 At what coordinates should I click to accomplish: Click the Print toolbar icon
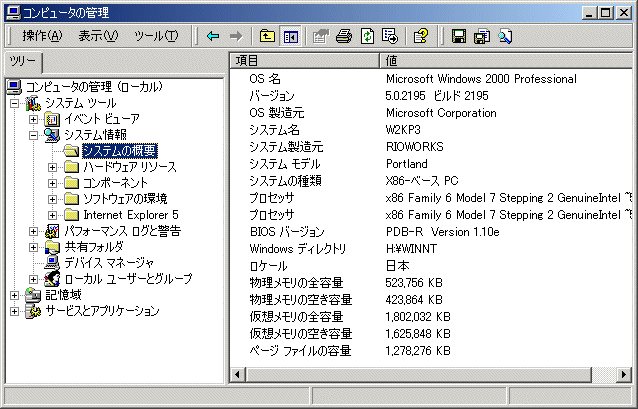click(x=344, y=36)
